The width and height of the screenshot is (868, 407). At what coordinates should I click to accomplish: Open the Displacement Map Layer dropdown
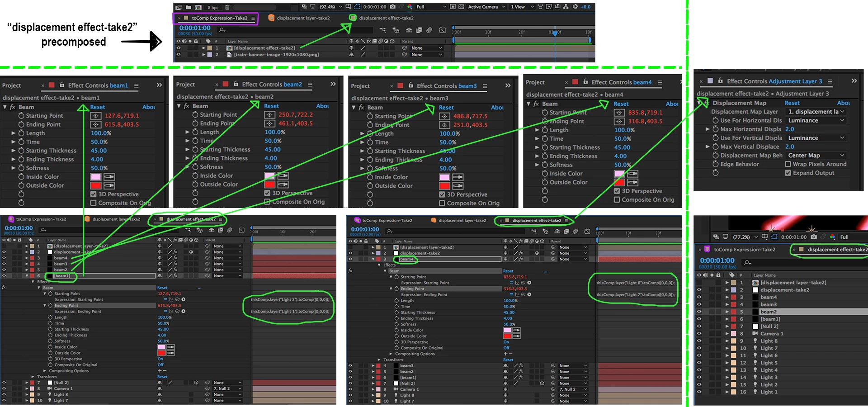pyautogui.click(x=816, y=112)
